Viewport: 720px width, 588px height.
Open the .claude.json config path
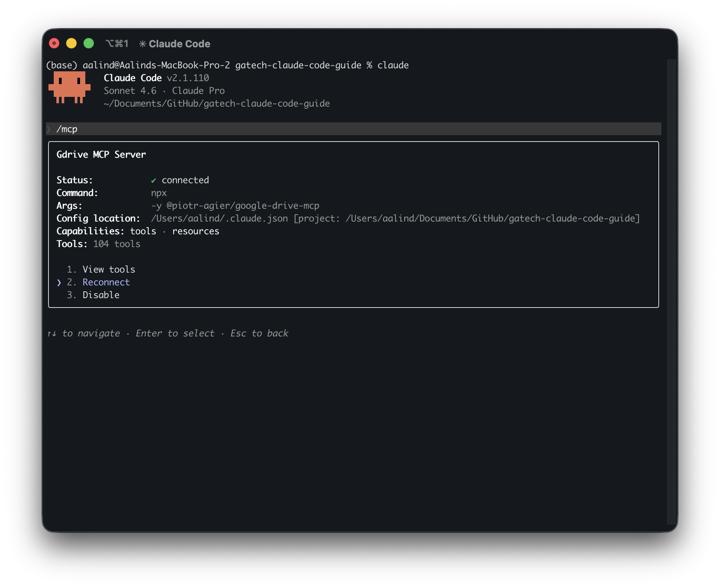(219, 219)
